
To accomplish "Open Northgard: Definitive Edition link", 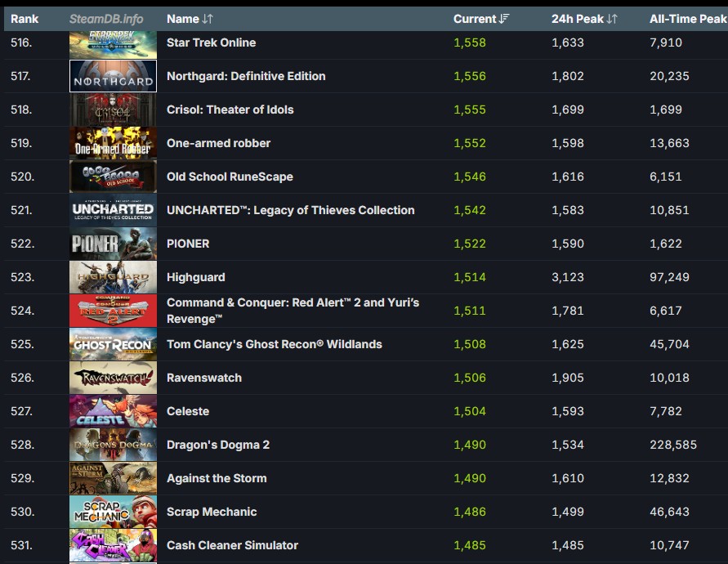I will pos(246,76).
